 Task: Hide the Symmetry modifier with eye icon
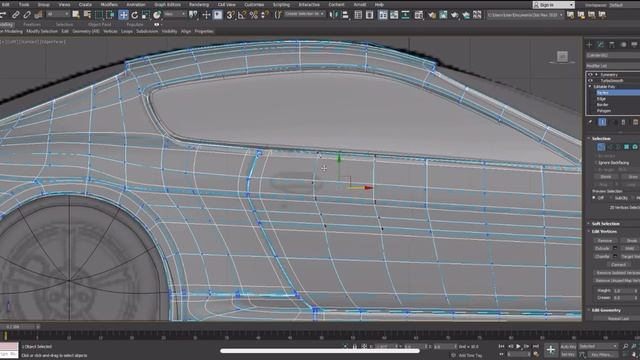point(590,75)
